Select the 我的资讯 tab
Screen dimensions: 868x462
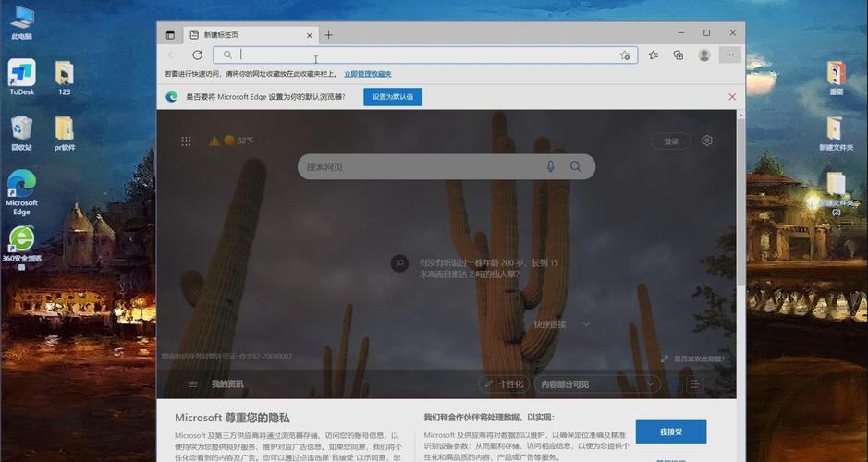pyautogui.click(x=227, y=384)
